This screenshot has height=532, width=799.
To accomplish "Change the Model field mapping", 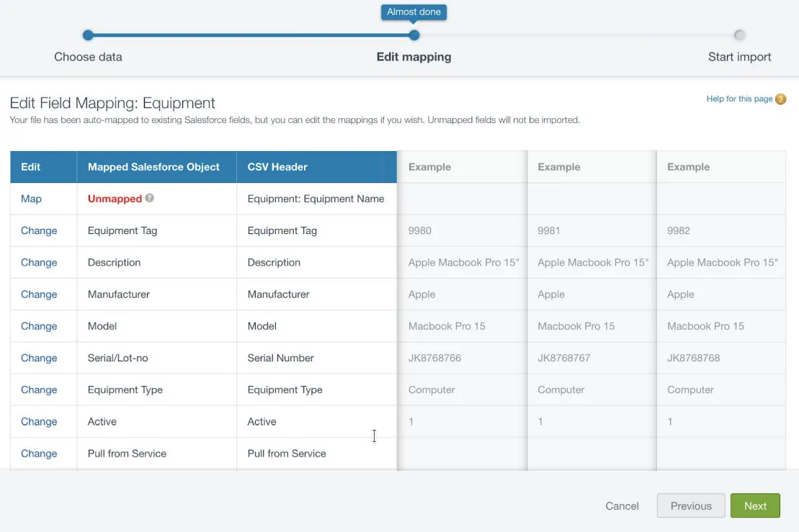I will pos(39,326).
